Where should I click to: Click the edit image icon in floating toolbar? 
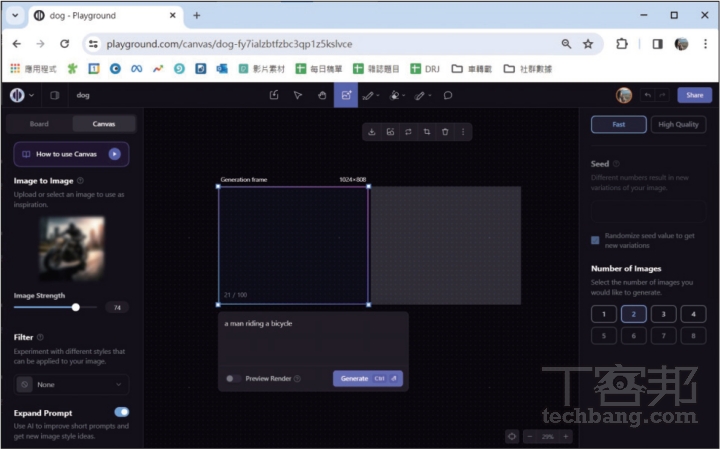point(390,132)
